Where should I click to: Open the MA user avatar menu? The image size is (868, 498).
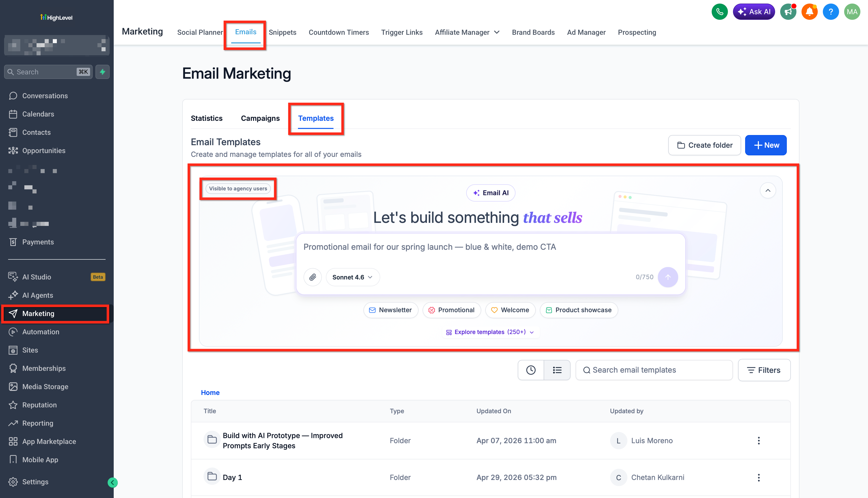[x=852, y=12]
